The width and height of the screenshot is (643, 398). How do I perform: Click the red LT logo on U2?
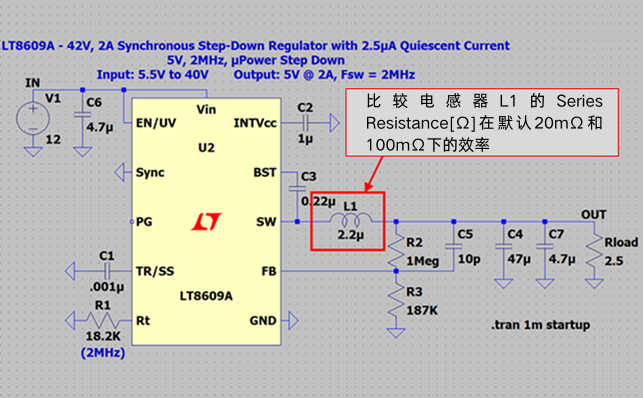point(206,221)
